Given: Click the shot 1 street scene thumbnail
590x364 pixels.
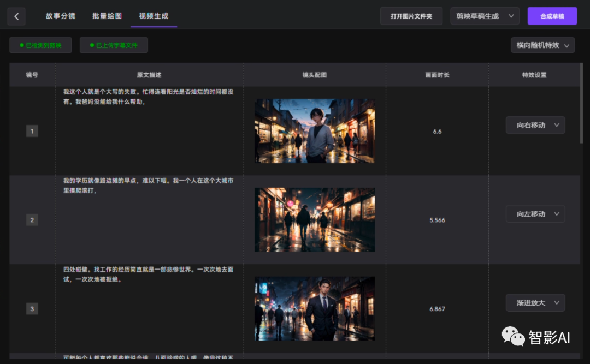Looking at the screenshot, I should [x=315, y=131].
